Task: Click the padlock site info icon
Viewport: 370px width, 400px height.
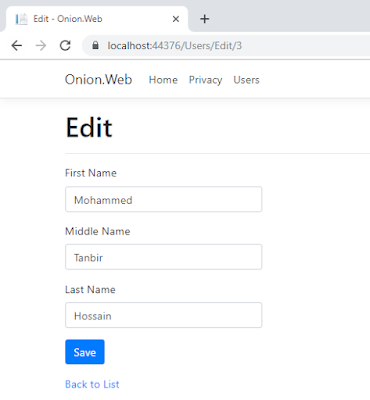Action: coord(95,45)
